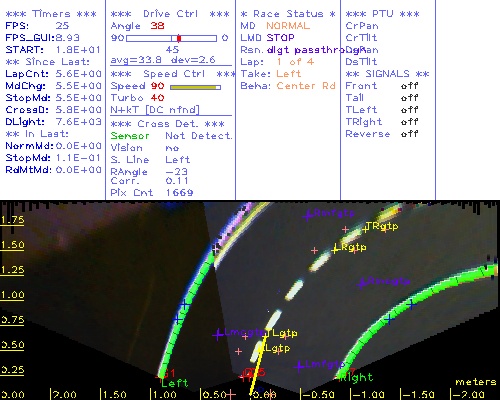Click the Lmfgtp purple cross marker
The image size is (500, 400).
299,366
